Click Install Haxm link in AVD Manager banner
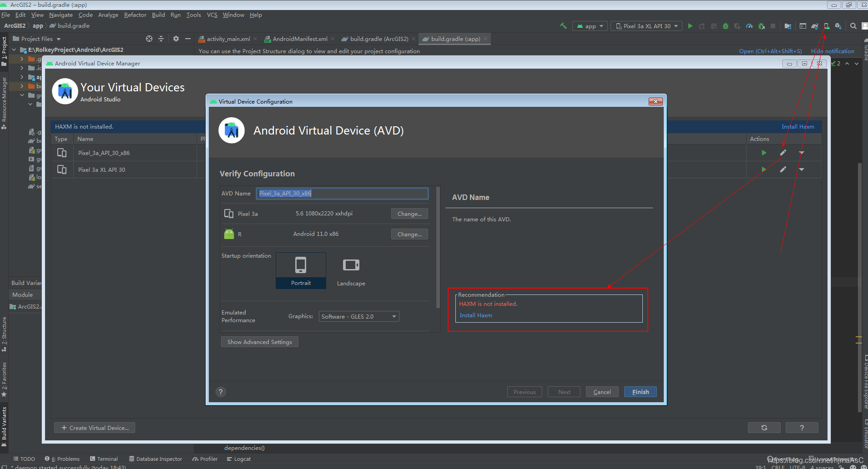868x469 pixels. pos(798,127)
